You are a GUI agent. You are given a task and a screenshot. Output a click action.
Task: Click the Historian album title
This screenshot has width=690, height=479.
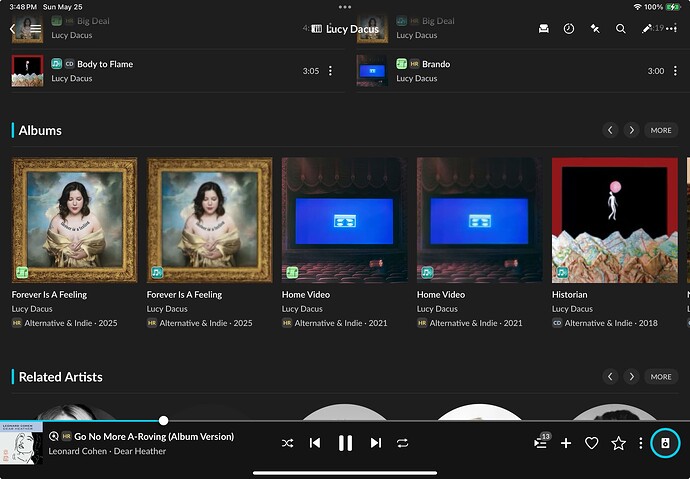(569, 295)
